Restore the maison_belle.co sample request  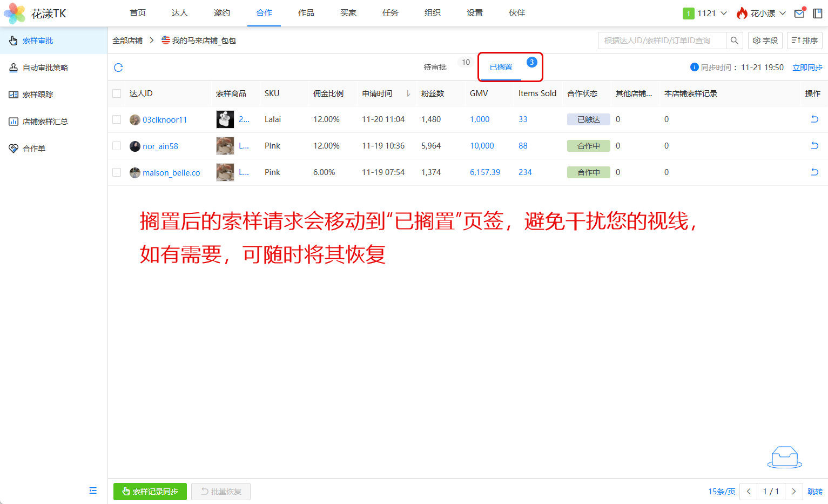[x=814, y=172]
